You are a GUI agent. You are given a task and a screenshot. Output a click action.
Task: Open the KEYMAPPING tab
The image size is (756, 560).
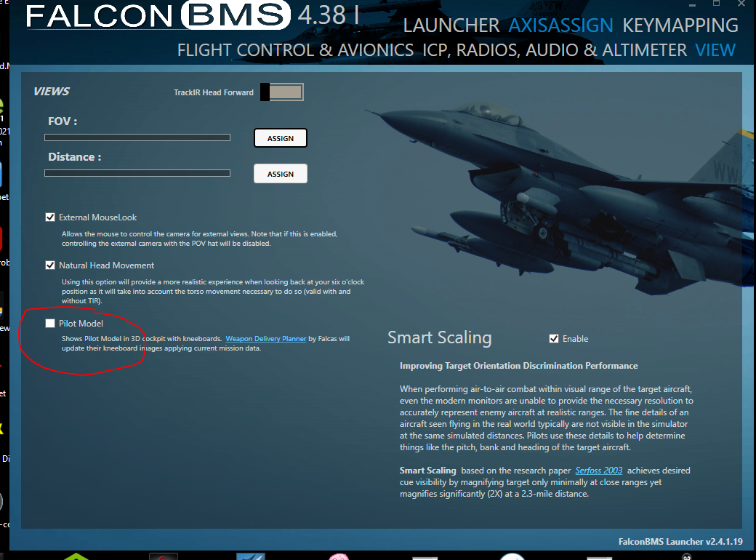pyautogui.click(x=680, y=25)
